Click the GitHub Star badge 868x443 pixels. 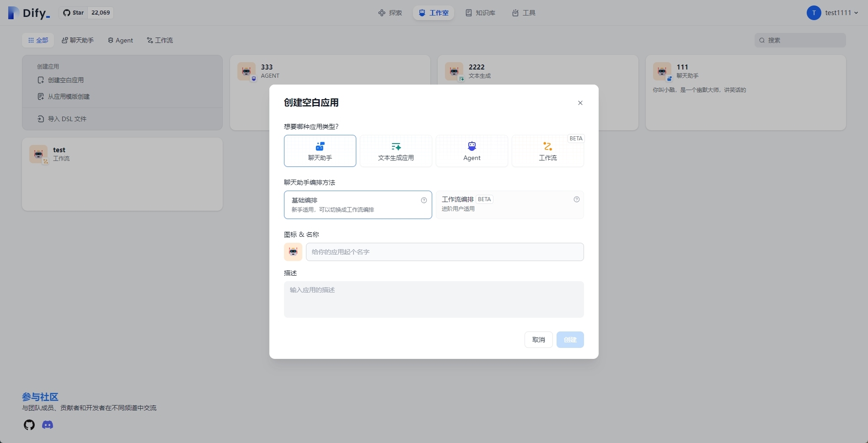click(x=86, y=13)
